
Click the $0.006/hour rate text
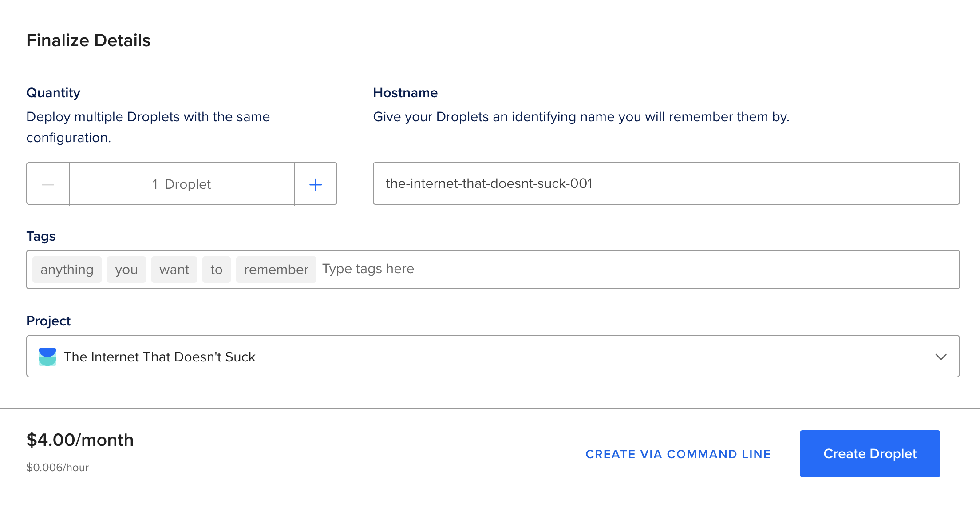coord(58,468)
